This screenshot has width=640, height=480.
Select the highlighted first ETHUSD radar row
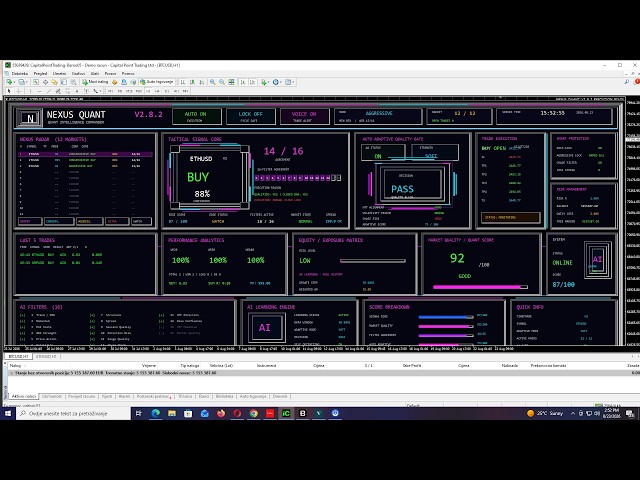[x=85, y=154]
